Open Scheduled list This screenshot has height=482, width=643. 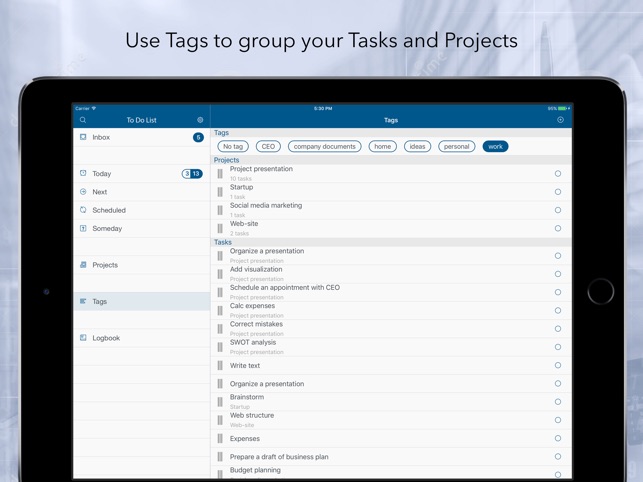[x=142, y=210]
